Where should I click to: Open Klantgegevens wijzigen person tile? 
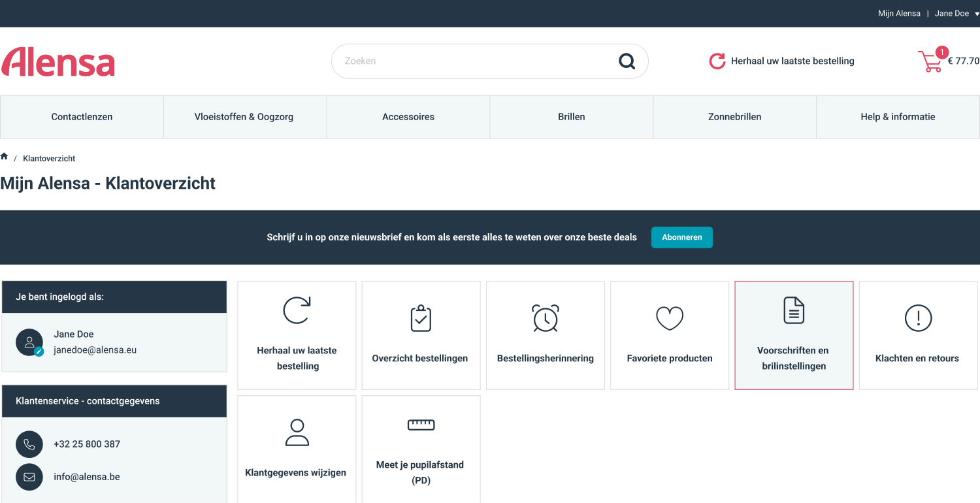tap(297, 449)
